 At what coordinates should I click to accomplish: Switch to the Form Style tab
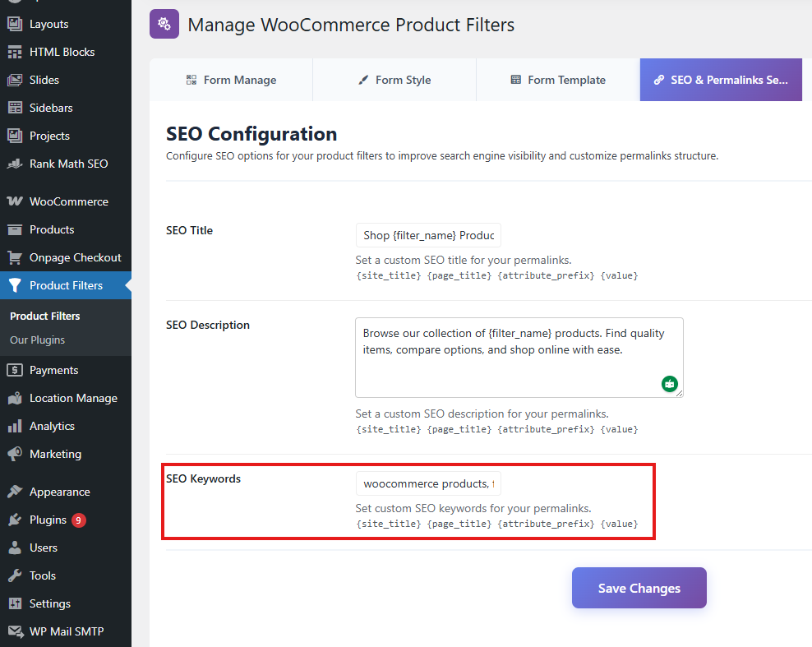tap(394, 80)
